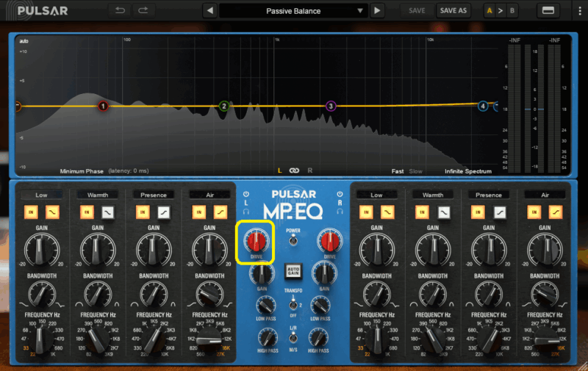The image size is (588, 371).
Task: Go to the previous preset with left arrow
Action: (x=209, y=10)
